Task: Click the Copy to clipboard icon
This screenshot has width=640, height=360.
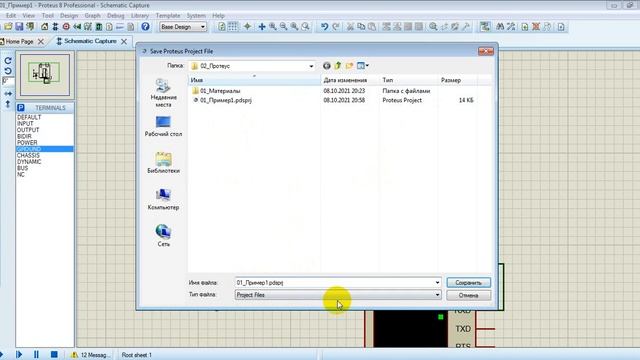Action: [361, 27]
